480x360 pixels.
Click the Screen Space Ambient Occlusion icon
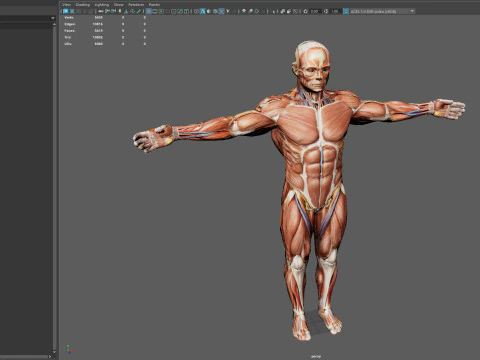pos(244,11)
